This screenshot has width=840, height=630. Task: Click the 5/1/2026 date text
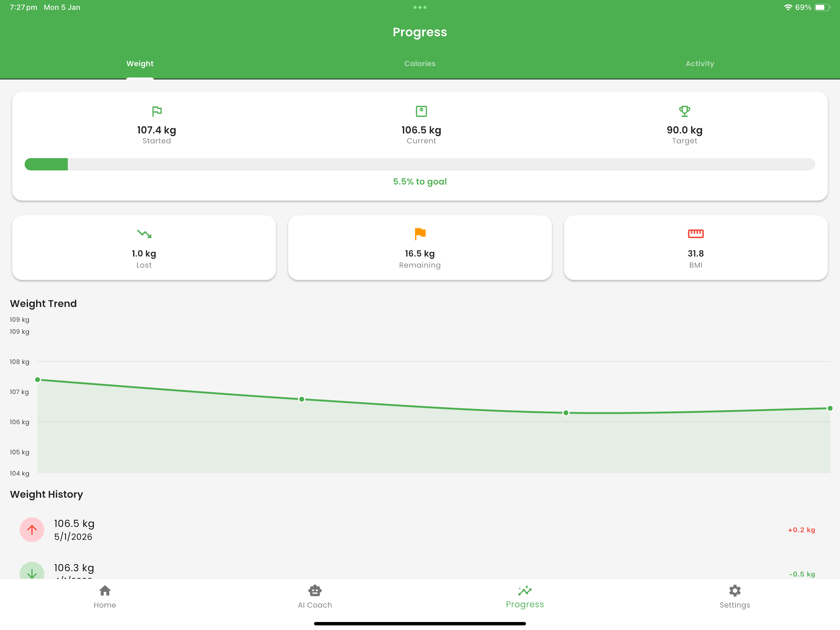pos(73,536)
